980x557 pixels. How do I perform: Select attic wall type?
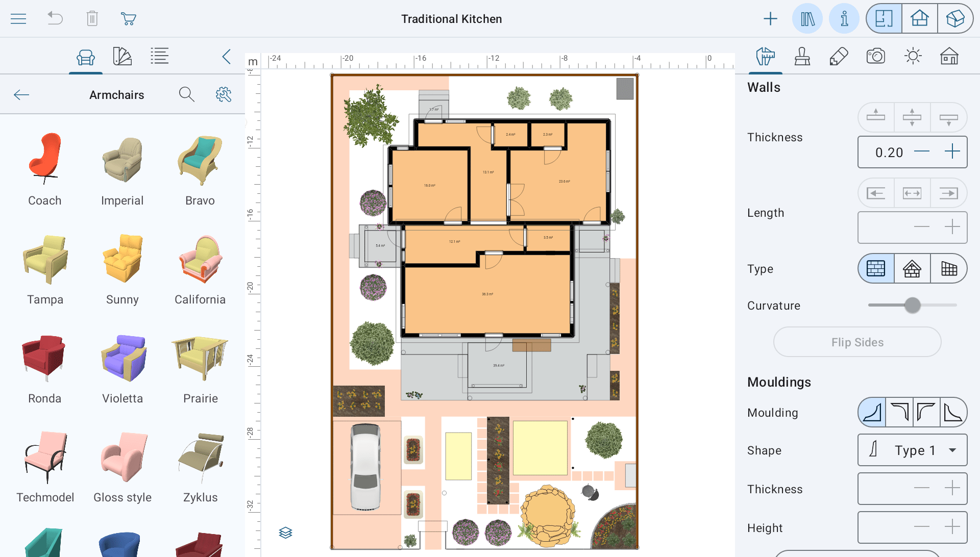[912, 268]
